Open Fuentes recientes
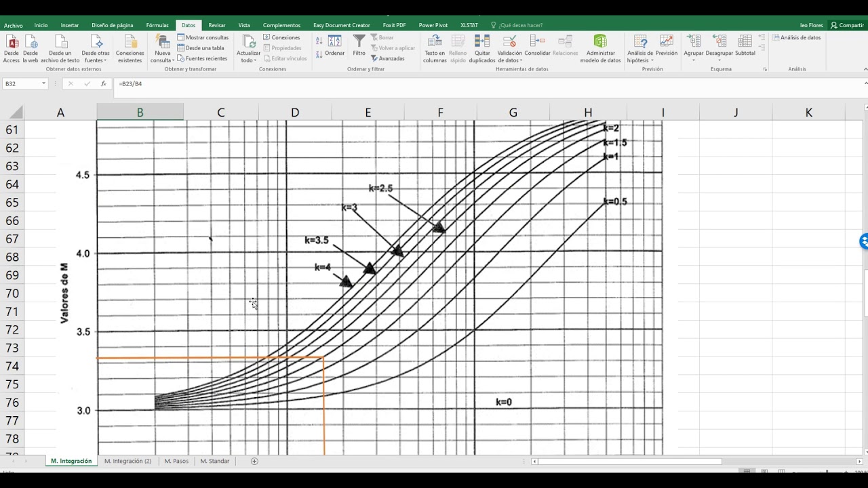Viewport: 868px width, 488px height. [x=203, y=58]
